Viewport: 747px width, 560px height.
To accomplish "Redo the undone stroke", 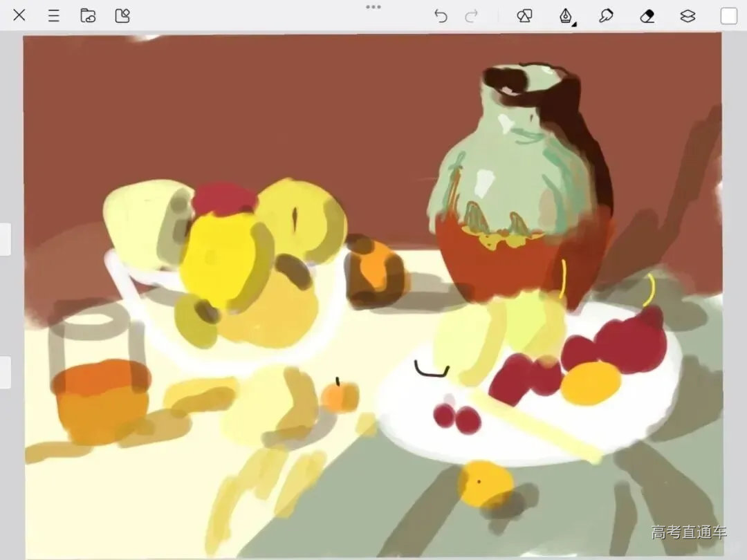I will pos(472,16).
